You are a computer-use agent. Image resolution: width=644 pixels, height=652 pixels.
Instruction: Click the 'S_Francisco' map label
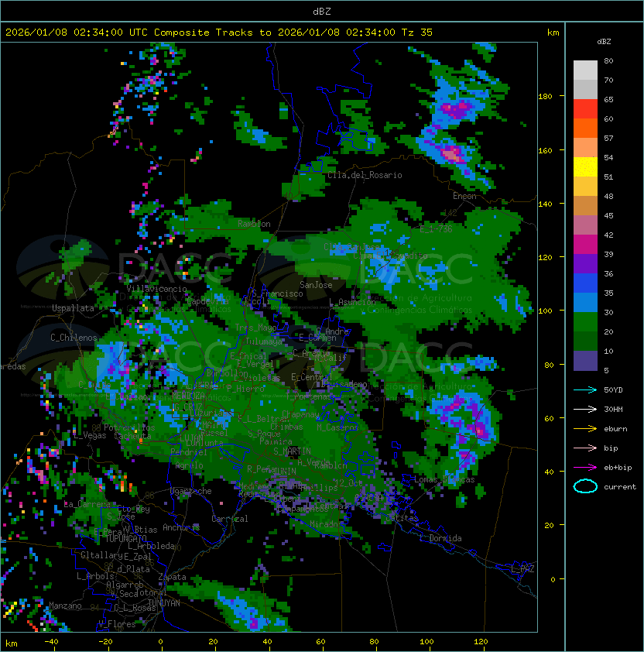pos(277,293)
